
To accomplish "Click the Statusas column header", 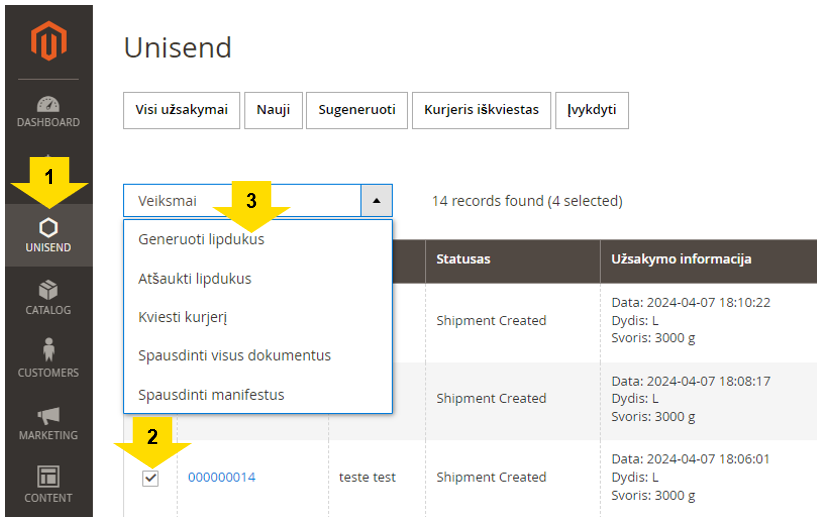I will [x=513, y=259].
